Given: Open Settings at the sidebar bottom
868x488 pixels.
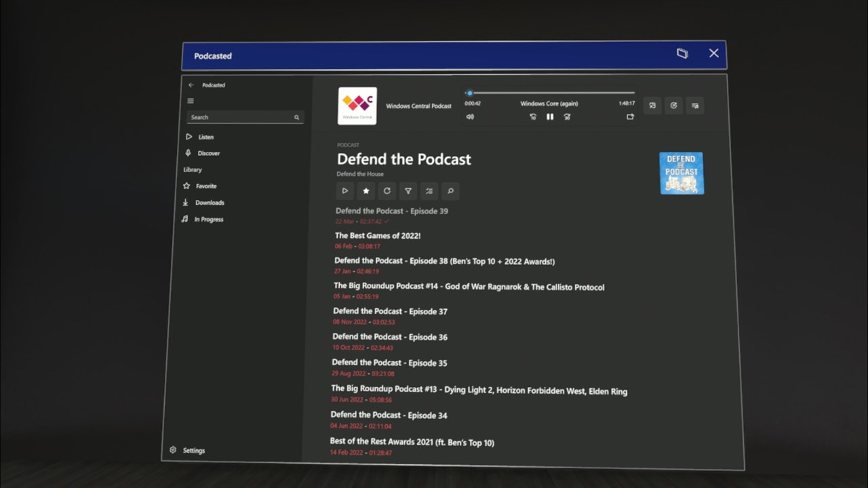Looking at the screenshot, I should click(x=187, y=450).
